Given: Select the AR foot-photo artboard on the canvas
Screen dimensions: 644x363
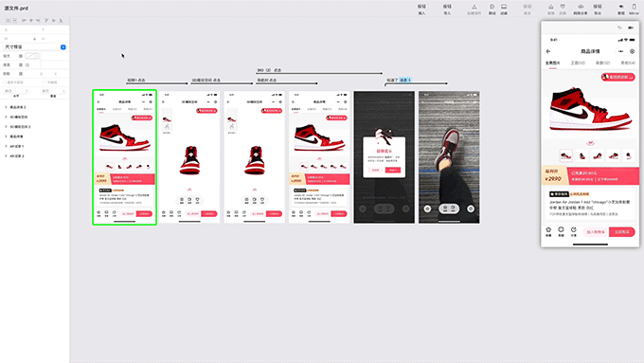Looking at the screenshot, I should [x=449, y=157].
